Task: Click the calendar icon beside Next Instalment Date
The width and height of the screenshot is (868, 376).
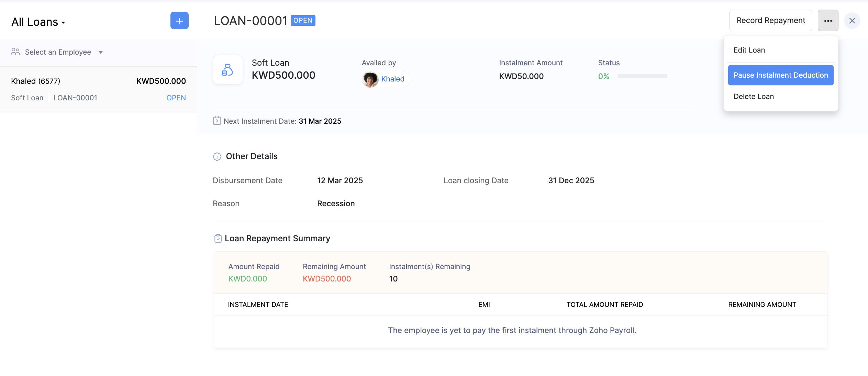Action: (217, 121)
